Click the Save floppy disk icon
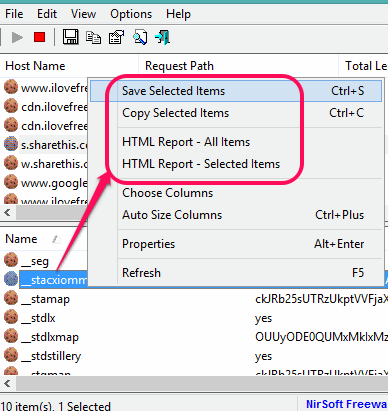The height and width of the screenshot is (411, 388). (71, 37)
